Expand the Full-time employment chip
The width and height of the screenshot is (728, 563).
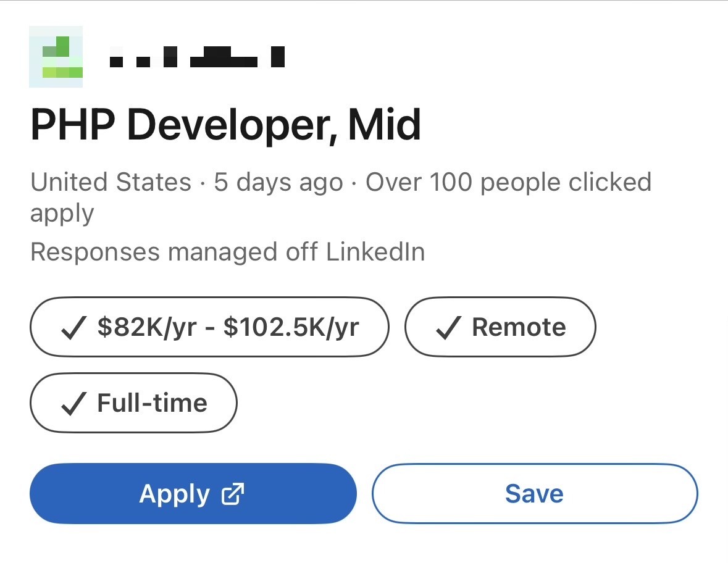133,402
